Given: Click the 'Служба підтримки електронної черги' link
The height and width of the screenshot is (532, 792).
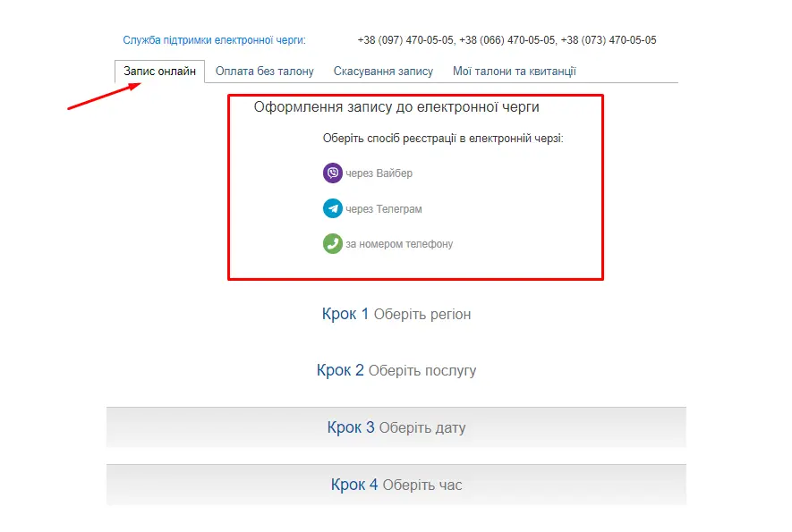Looking at the screenshot, I should [215, 40].
